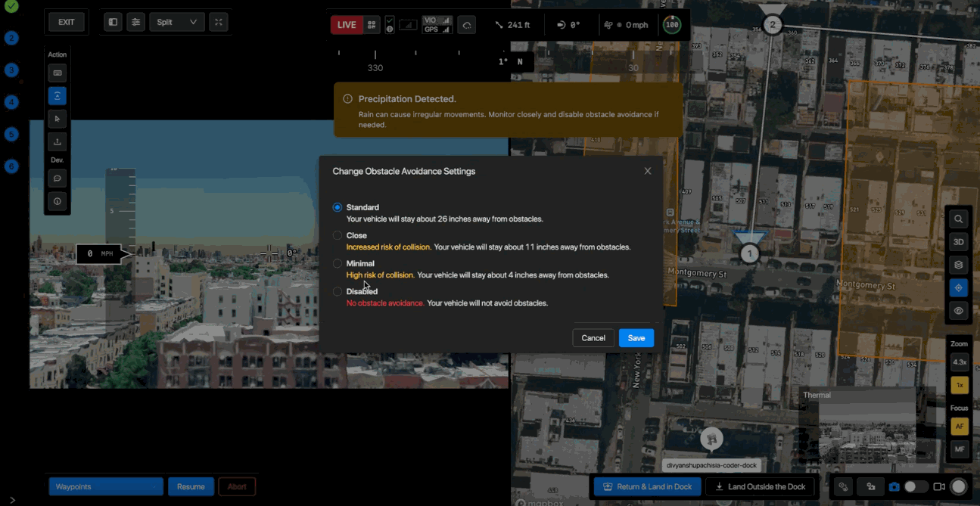
Task: Click the 0 mph wind speed readout
Action: coord(626,25)
